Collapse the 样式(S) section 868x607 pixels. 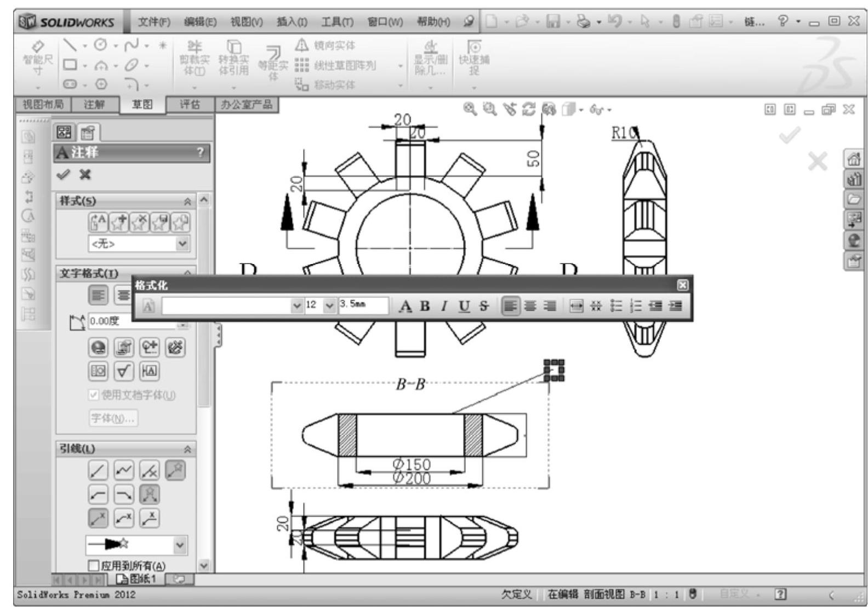click(x=187, y=202)
